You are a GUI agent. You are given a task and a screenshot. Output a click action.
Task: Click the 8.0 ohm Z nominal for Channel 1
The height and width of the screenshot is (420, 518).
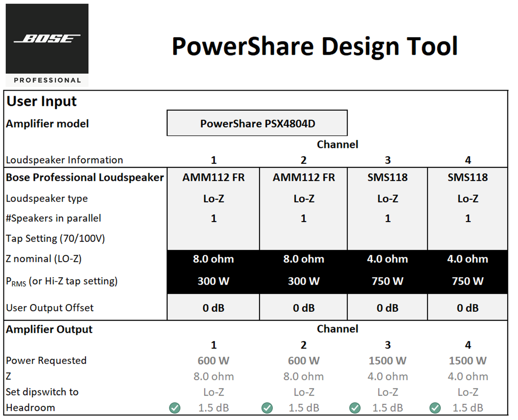(213, 259)
